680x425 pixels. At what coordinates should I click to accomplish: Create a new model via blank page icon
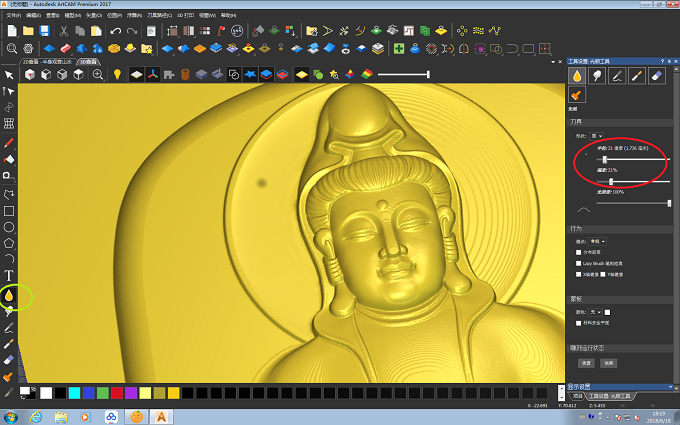[x=12, y=31]
